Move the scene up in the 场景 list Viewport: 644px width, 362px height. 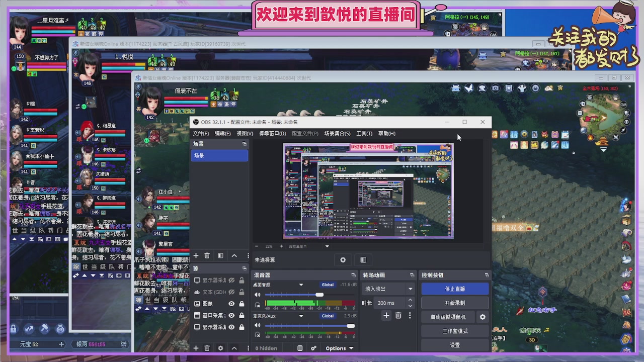click(234, 256)
